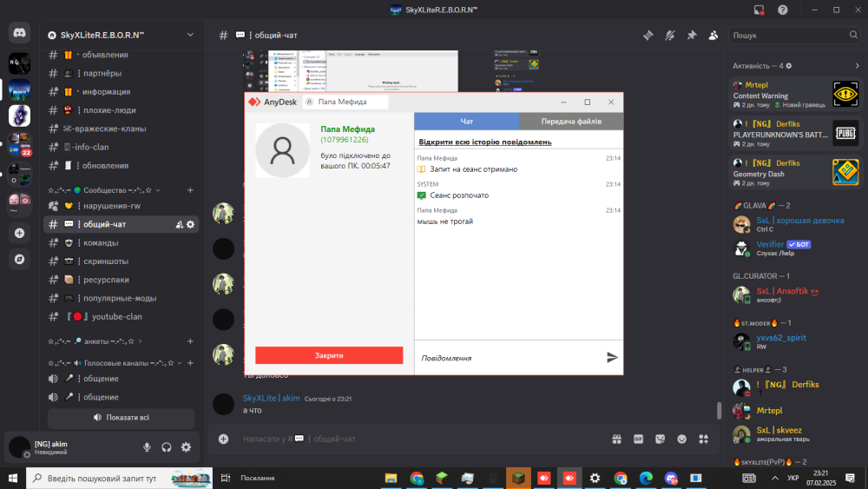Open user settings gear in user panel
The height and width of the screenshot is (489, 868).
(x=186, y=447)
